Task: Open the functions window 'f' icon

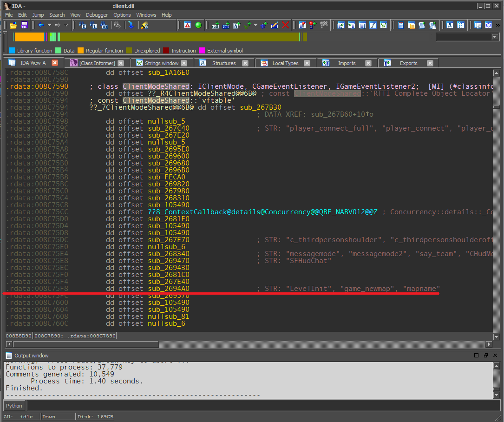Action: click(373, 25)
